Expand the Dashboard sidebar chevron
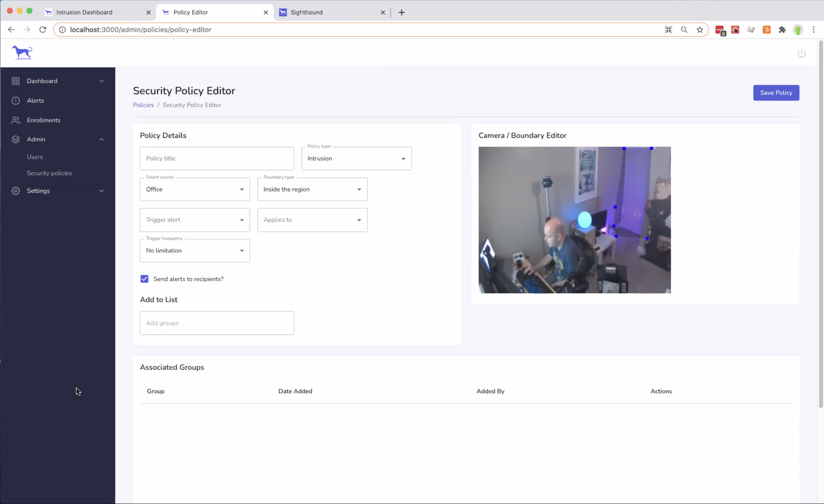Viewport: 824px width, 504px height. (102, 81)
